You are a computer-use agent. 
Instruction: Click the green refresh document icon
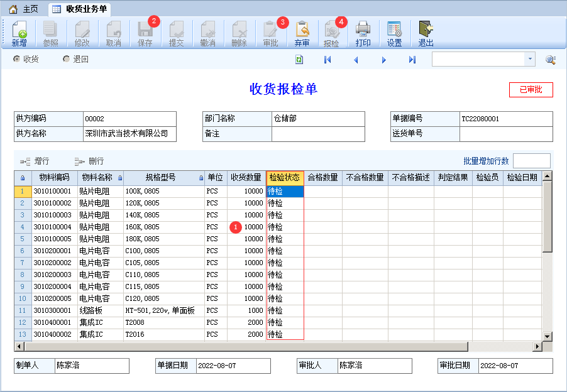(299, 60)
